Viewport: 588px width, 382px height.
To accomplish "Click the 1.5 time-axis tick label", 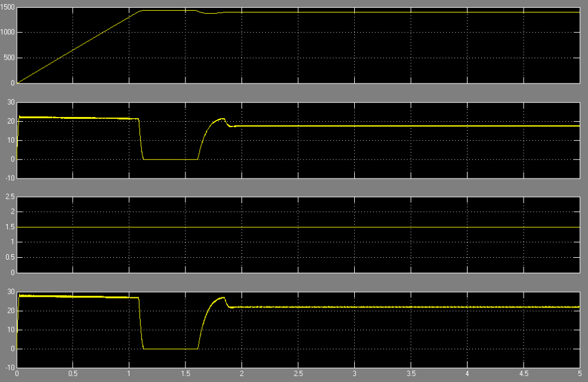I will (185, 374).
